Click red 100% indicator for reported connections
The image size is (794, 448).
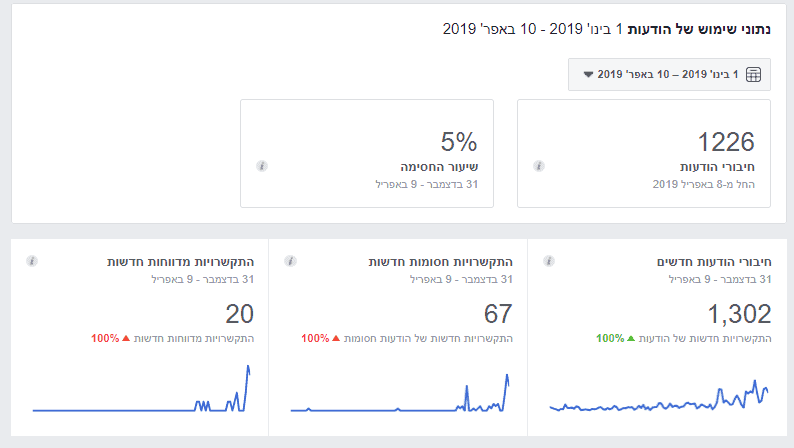click(105, 339)
